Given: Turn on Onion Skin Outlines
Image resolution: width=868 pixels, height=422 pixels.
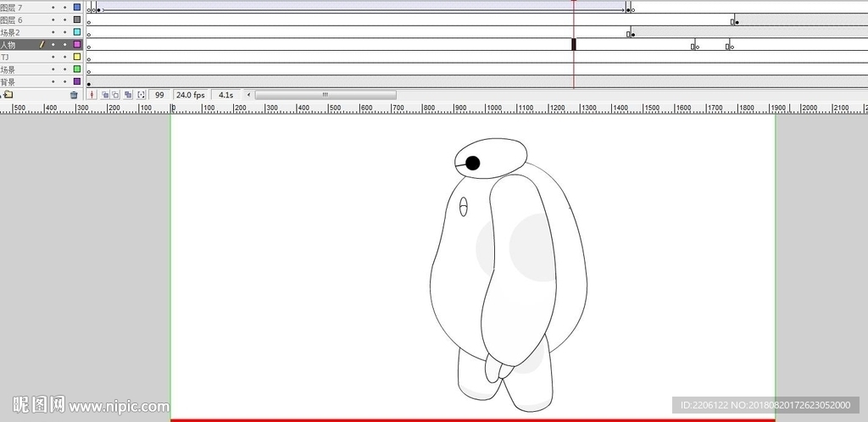Looking at the screenshot, I should [x=115, y=95].
